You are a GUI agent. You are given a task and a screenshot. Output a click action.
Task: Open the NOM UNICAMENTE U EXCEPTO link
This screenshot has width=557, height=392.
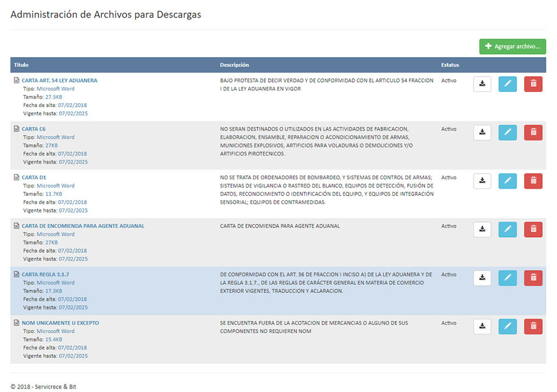60,323
